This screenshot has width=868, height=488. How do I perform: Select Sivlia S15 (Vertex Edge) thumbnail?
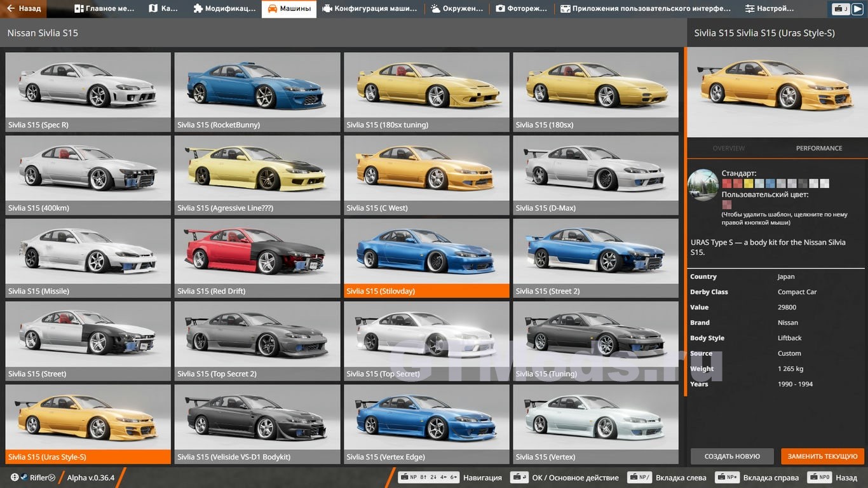click(426, 424)
